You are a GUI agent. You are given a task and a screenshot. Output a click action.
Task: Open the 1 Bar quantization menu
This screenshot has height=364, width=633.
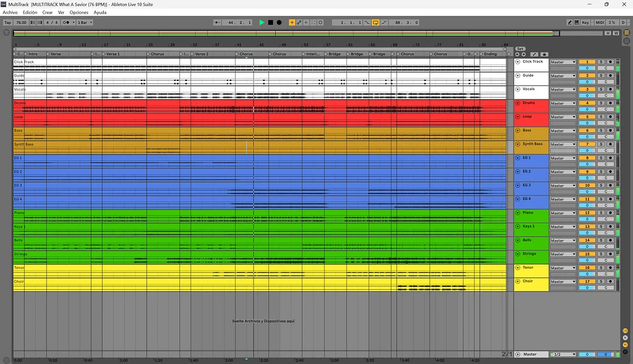(x=85, y=23)
